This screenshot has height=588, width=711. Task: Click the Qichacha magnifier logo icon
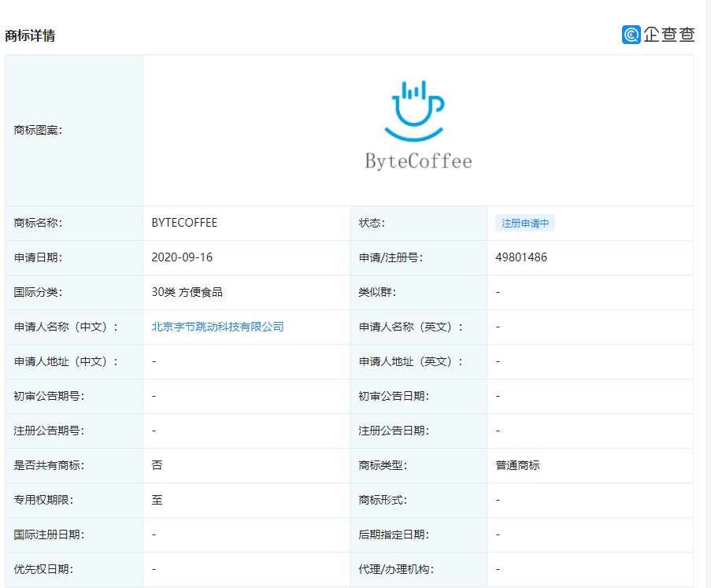631,35
